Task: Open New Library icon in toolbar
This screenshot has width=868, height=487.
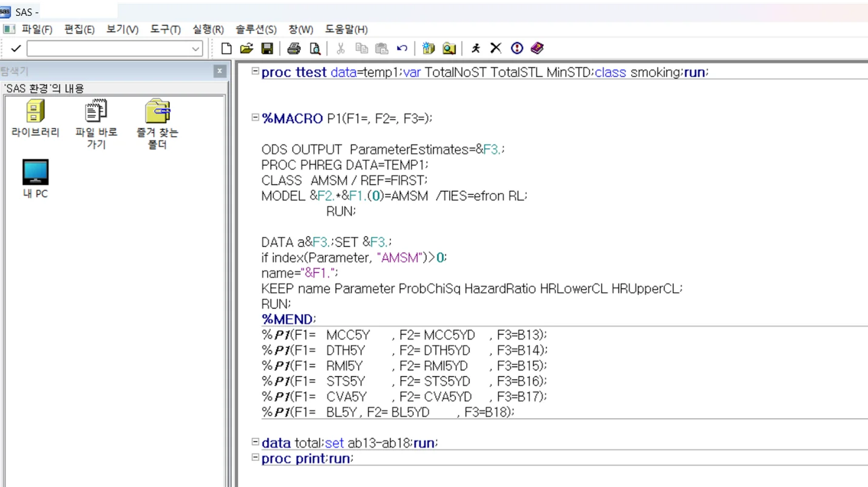Action: click(429, 49)
